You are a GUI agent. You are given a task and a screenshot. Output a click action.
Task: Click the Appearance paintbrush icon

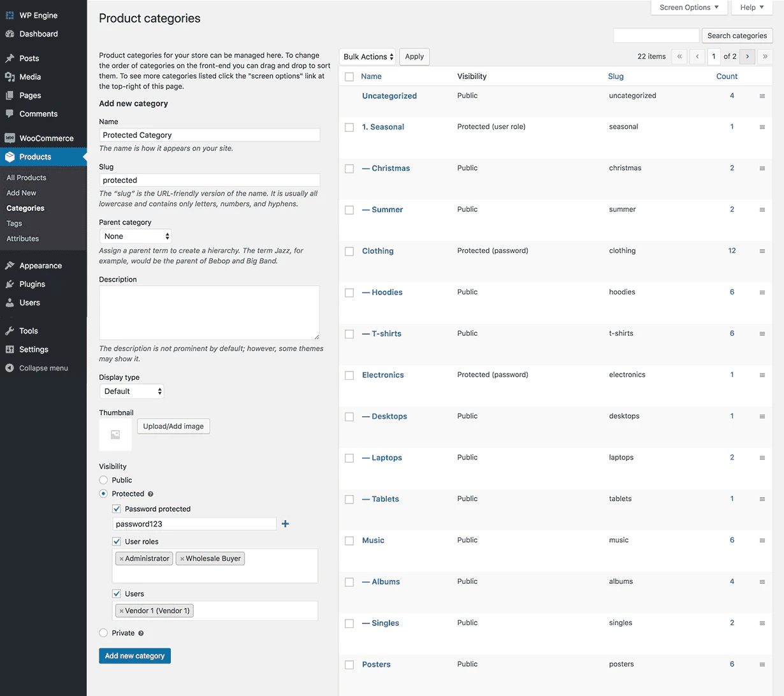[x=10, y=266]
